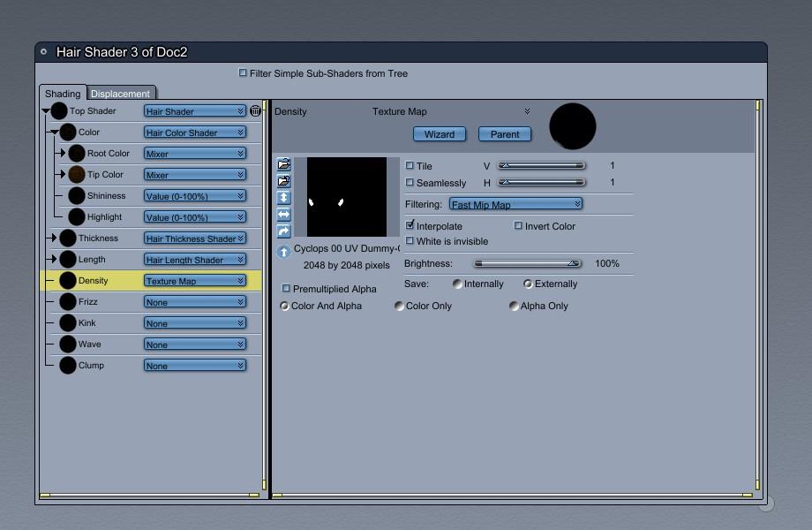This screenshot has width=812, height=530.
Task: Open the Top Shader type dropdown
Action: click(195, 111)
